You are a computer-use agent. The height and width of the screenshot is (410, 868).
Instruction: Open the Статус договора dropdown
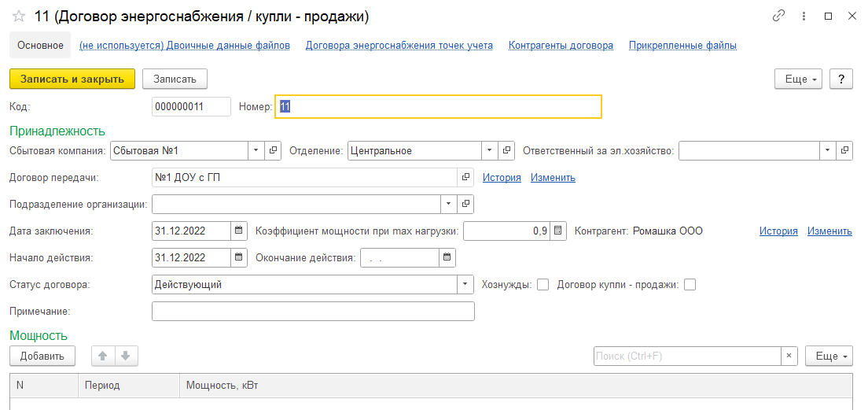tap(466, 284)
